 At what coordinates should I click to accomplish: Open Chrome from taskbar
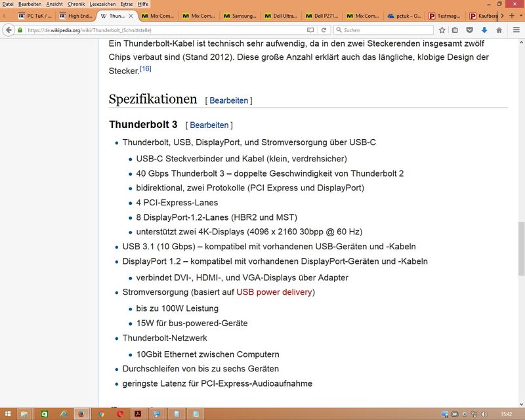101,414
